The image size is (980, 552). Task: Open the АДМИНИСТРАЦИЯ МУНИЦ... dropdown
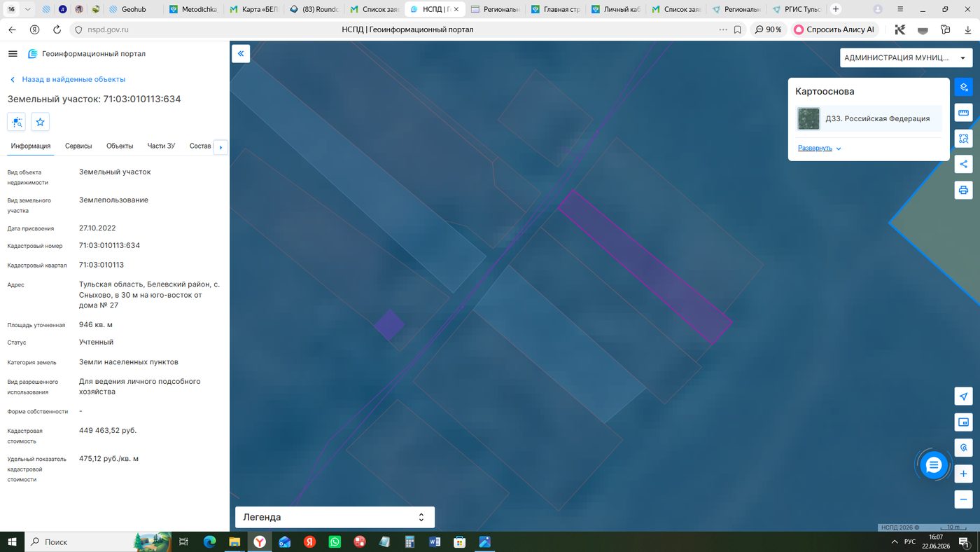906,58
